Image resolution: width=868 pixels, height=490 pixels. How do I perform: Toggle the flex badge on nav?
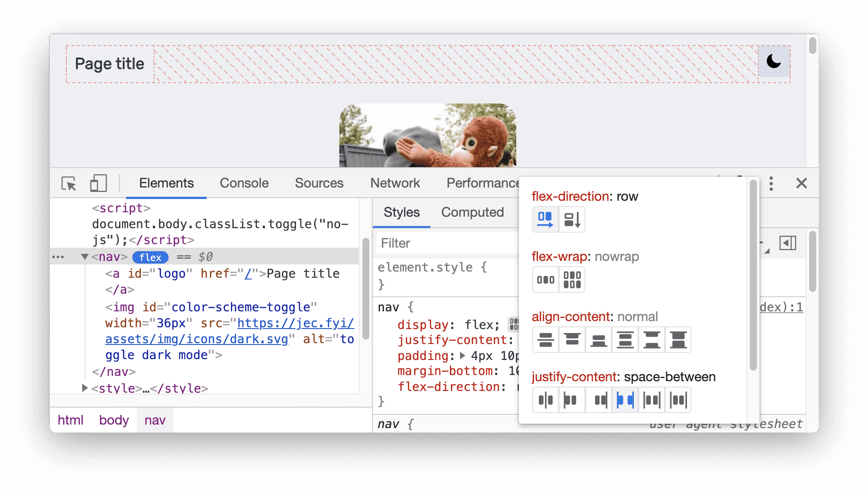pyautogui.click(x=149, y=257)
